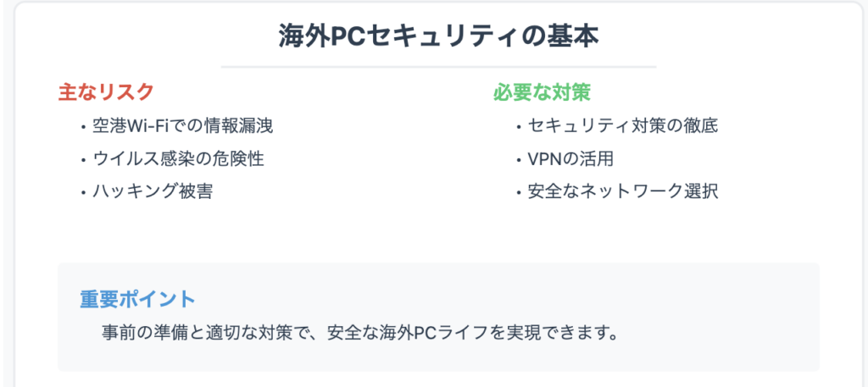Select the green 必要な対策 heading

click(542, 92)
